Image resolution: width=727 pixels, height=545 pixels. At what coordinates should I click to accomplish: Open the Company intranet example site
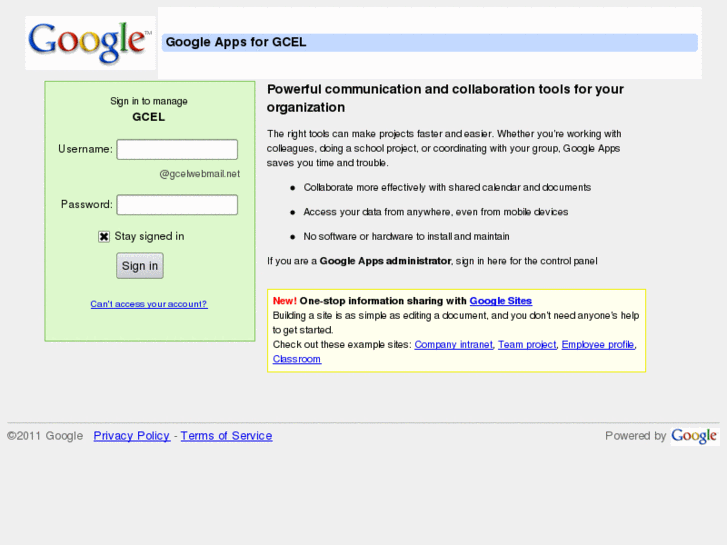pyautogui.click(x=453, y=345)
